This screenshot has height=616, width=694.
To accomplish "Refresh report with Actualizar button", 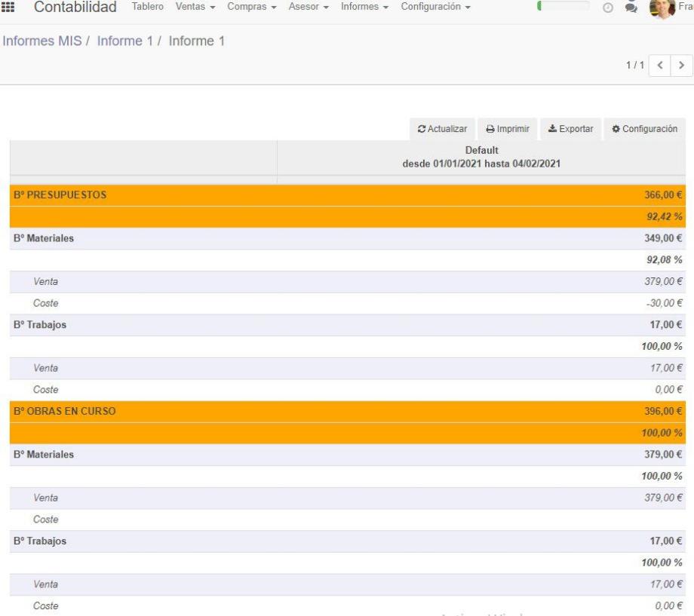I will click(x=445, y=129).
